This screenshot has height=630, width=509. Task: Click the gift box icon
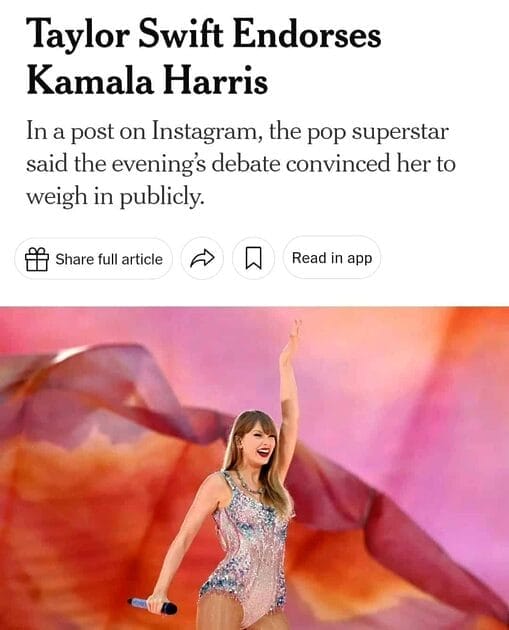click(x=37, y=259)
